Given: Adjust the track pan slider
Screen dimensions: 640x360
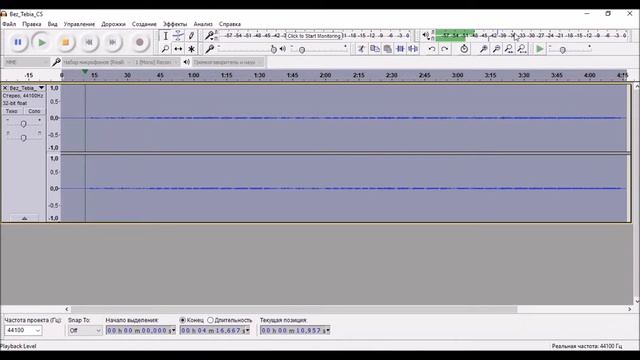Looking at the screenshot, I should [x=23, y=138].
